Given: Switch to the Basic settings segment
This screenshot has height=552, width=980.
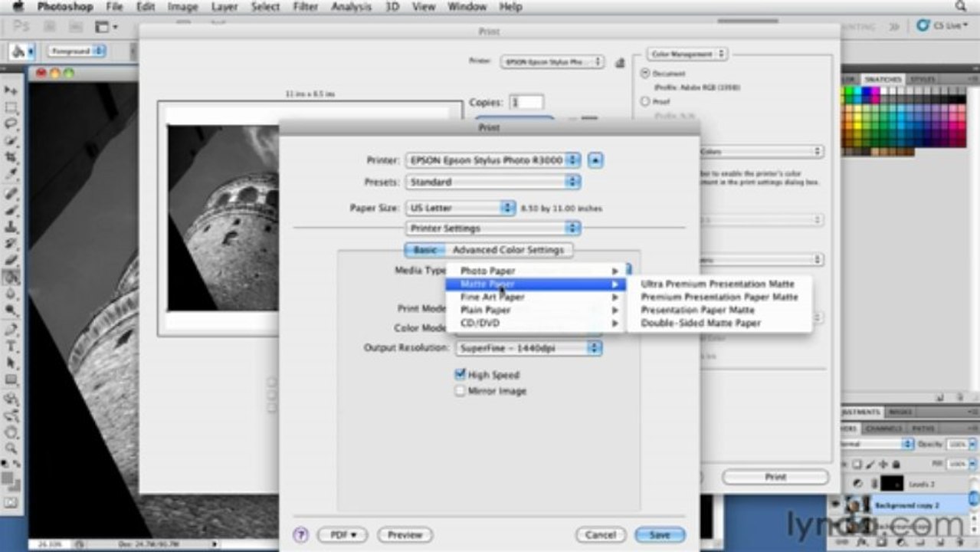Looking at the screenshot, I should click(x=425, y=250).
